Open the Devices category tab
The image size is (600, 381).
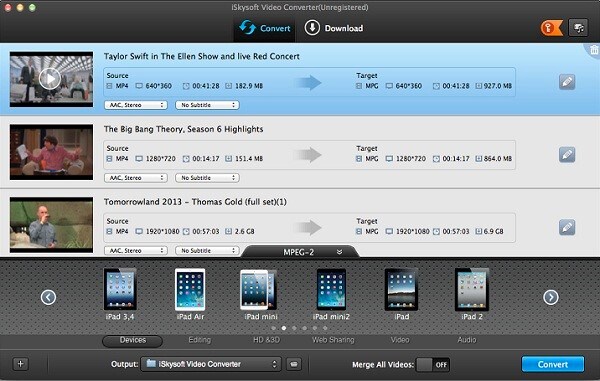pyautogui.click(x=132, y=340)
